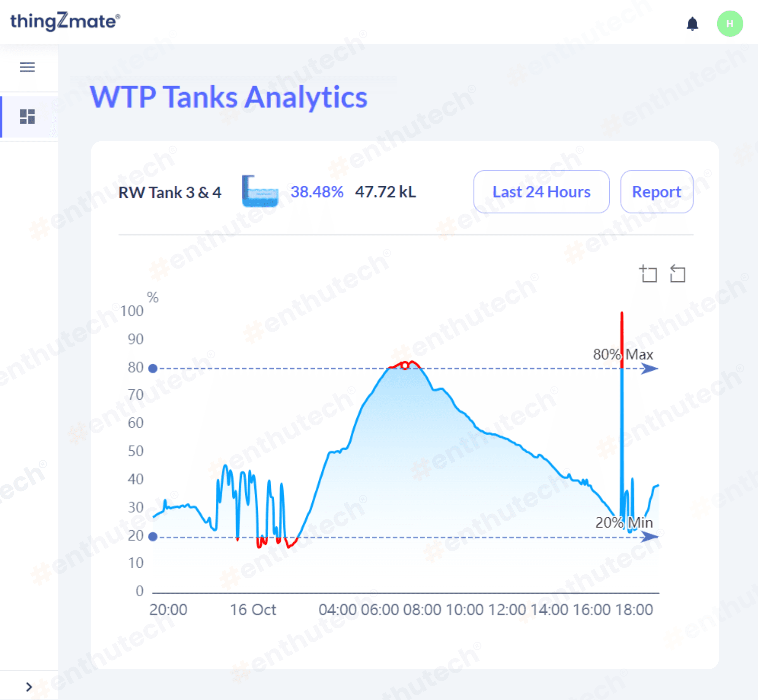Expand sidebar using bottom chevron arrow
Screen dimensions: 758x700
29,687
